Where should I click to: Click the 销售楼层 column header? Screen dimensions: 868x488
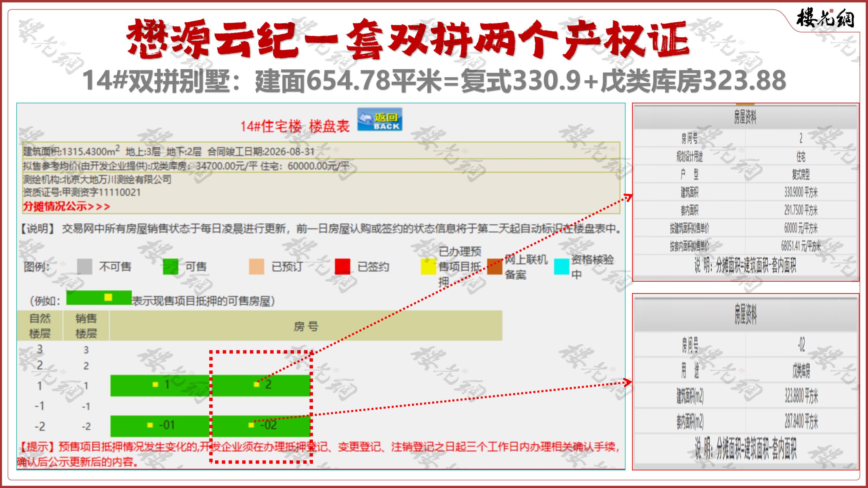86,326
